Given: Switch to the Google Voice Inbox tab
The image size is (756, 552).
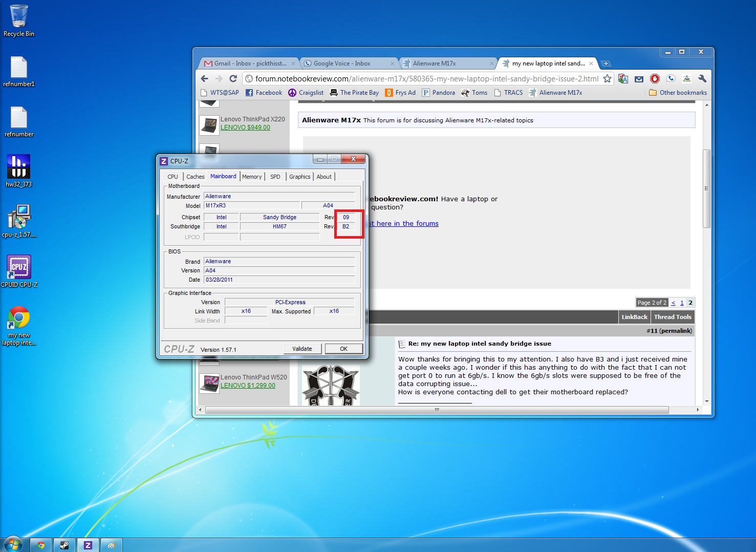Looking at the screenshot, I should (348, 63).
